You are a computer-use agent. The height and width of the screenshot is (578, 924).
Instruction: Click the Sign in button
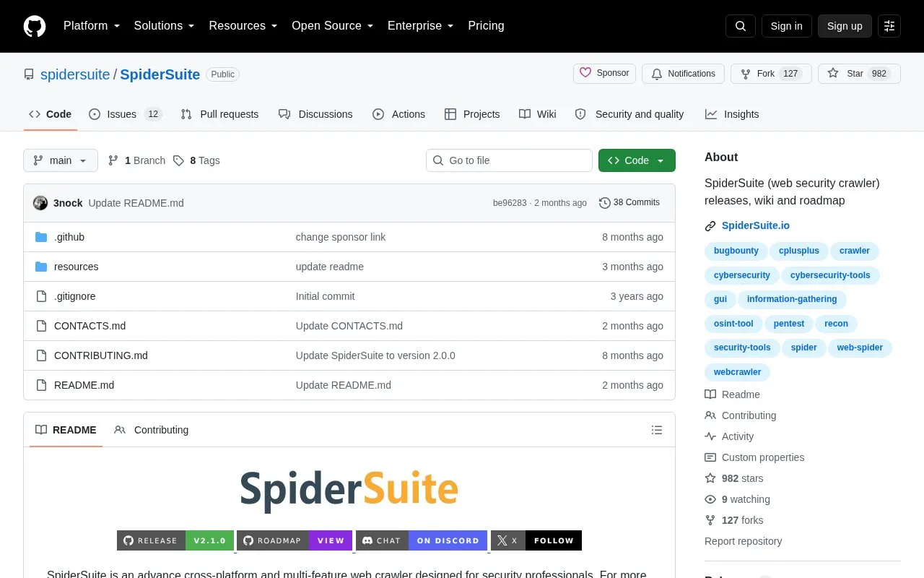[x=786, y=26]
